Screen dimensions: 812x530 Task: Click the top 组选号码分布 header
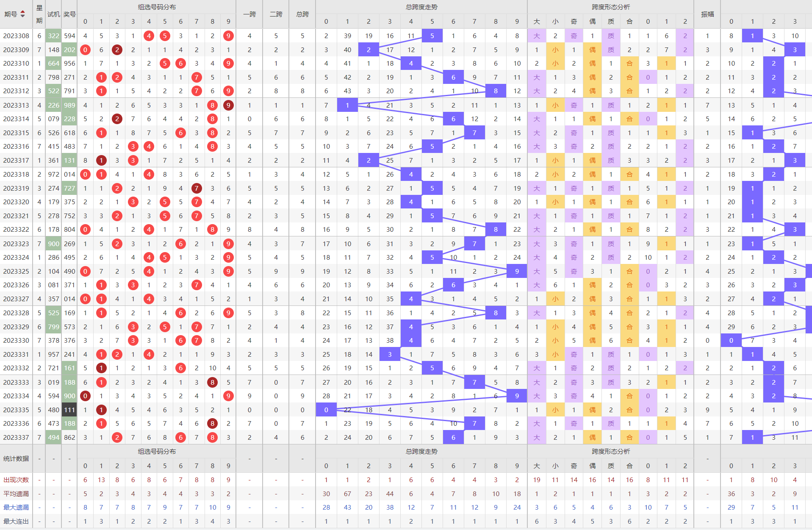[157, 7]
